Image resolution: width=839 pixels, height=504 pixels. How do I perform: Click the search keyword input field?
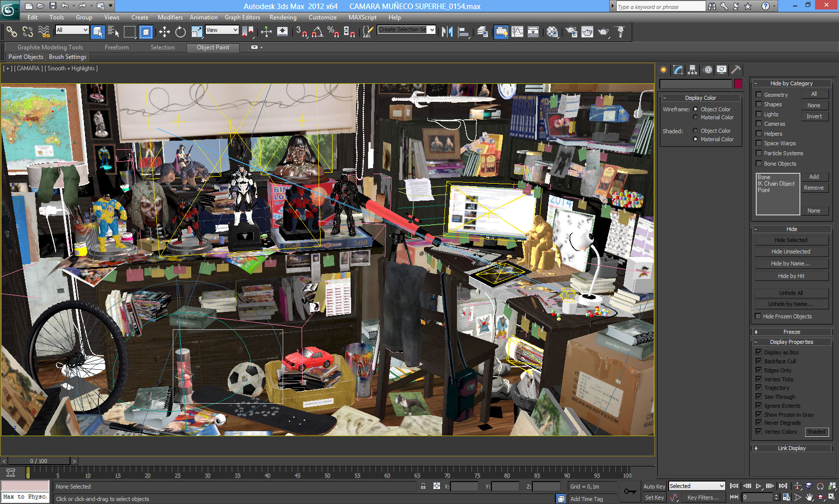click(x=661, y=6)
